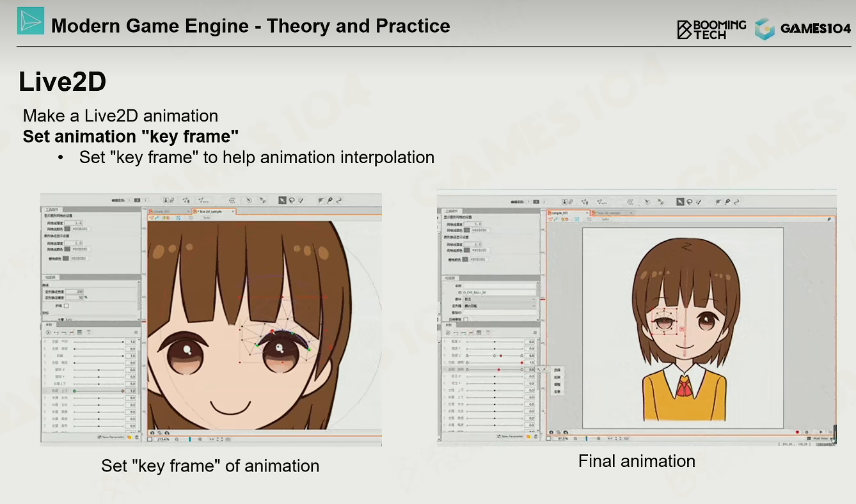
Task: Switch to the sample_t01 tab in the right editor
Action: click(x=567, y=212)
